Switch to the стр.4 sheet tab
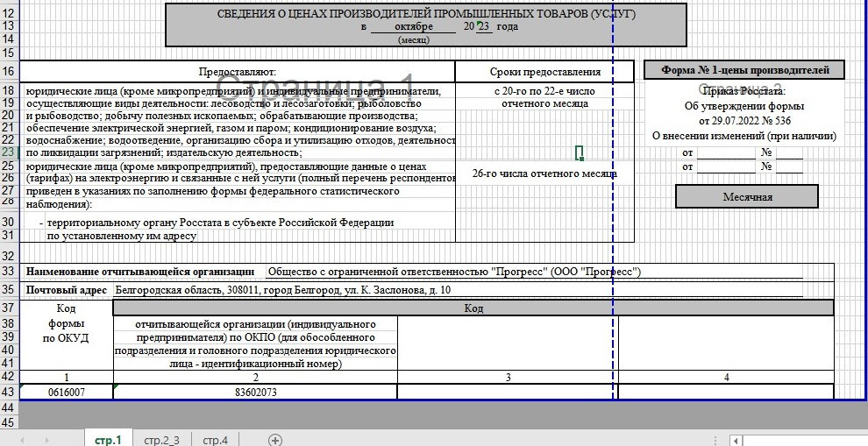The image size is (868, 446). tap(216, 441)
